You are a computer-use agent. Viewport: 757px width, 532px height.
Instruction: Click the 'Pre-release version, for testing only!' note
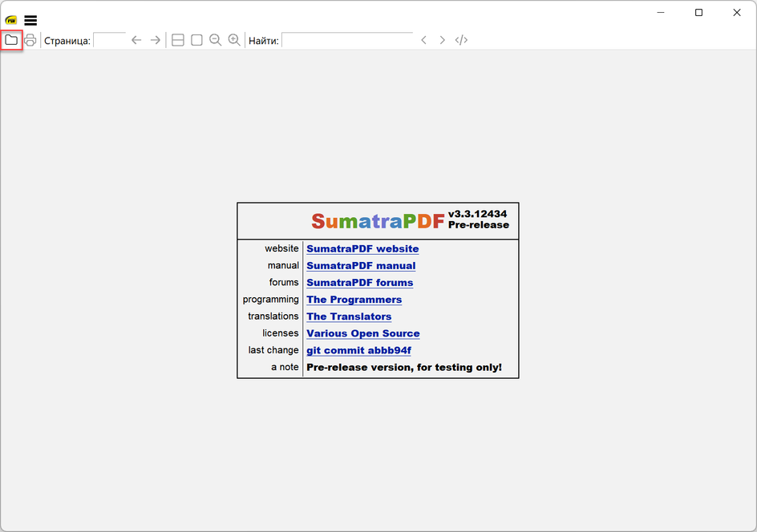click(404, 368)
